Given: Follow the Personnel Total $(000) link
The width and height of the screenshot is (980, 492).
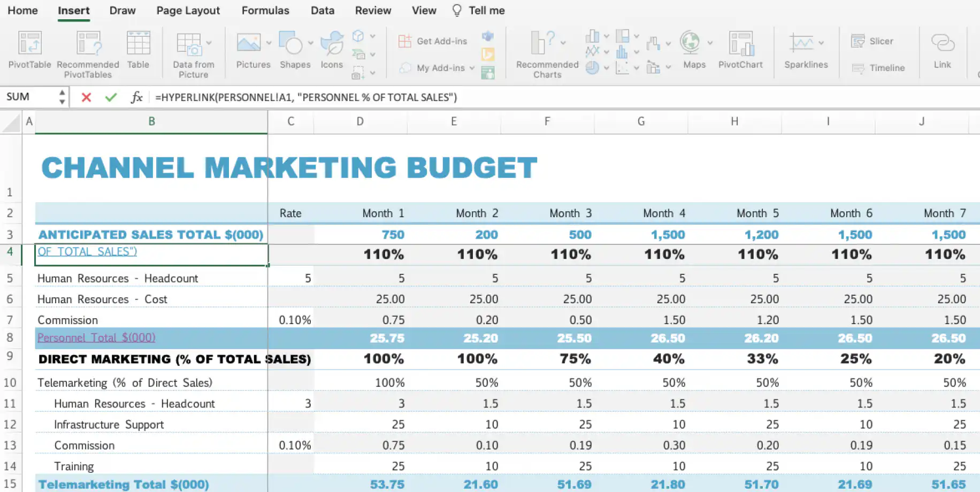Looking at the screenshot, I should (x=96, y=338).
